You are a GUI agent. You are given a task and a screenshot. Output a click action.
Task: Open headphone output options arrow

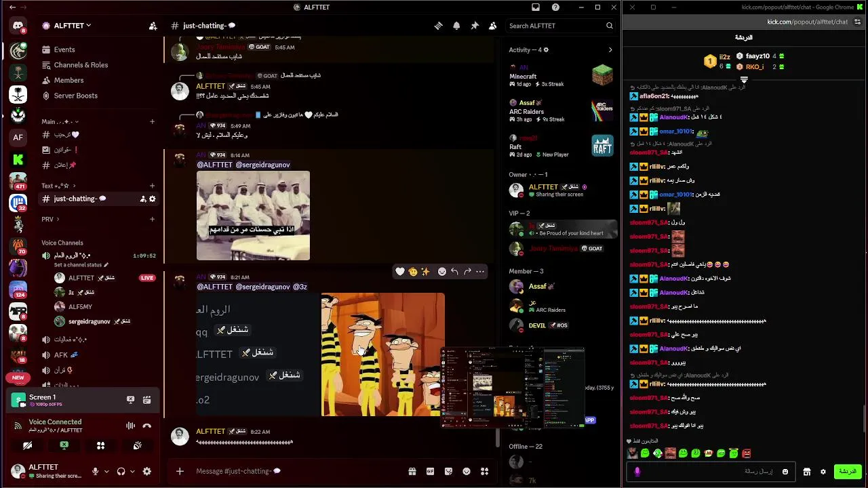tap(132, 471)
